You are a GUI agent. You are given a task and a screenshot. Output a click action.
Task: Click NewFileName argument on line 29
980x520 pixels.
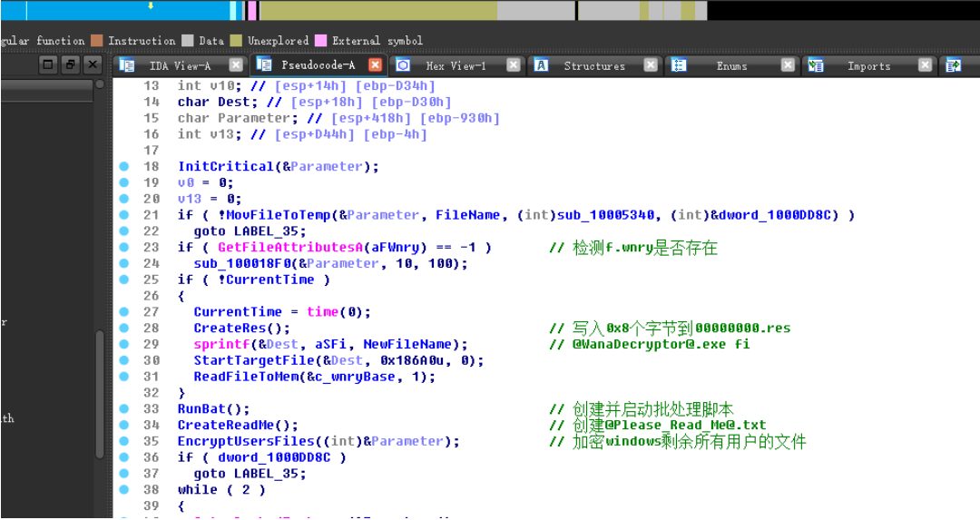(407, 344)
